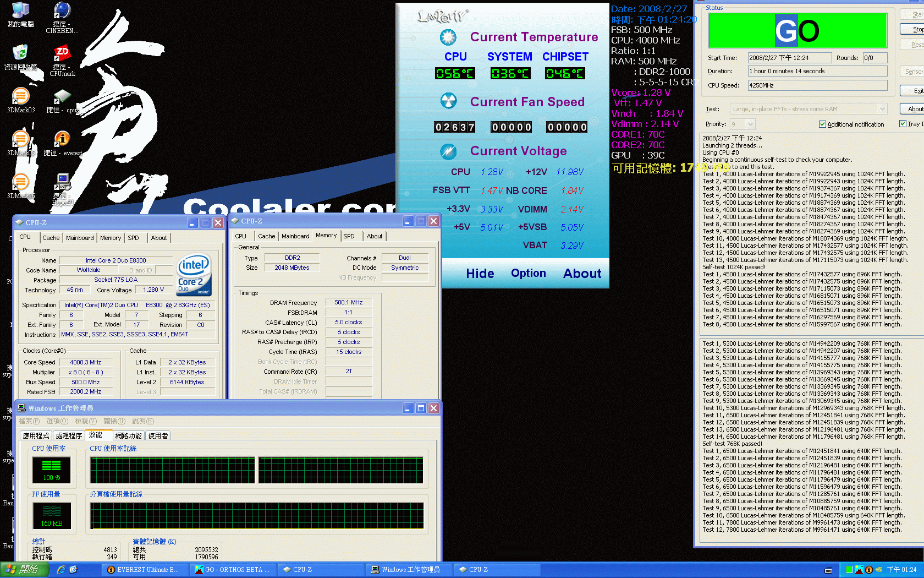Click GO - ORTHOS BETA taskbar button
Image resolution: width=924 pixels, height=578 pixels.
234,570
